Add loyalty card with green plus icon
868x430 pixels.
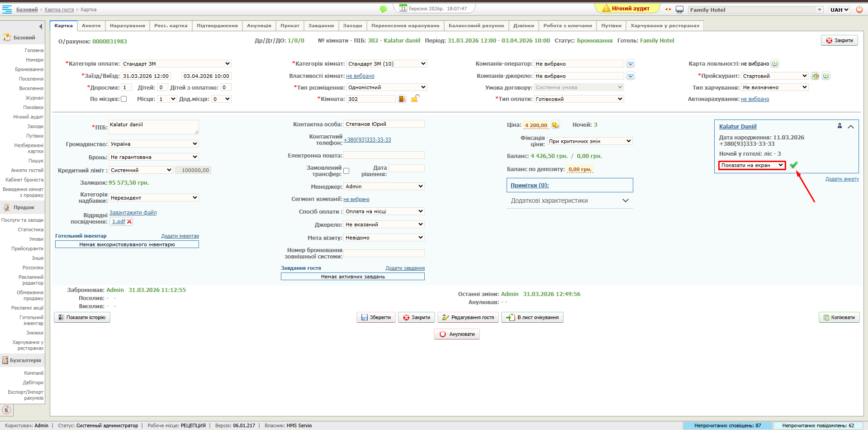775,64
